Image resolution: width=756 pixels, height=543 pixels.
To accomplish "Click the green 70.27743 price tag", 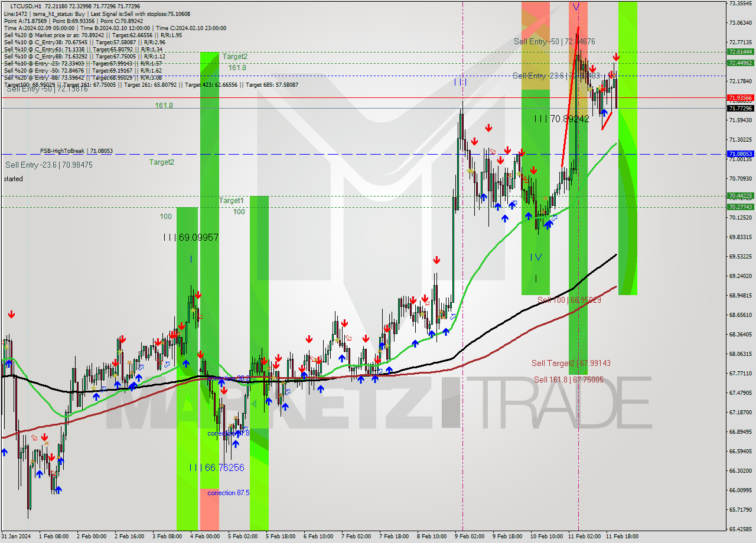I will [740, 207].
